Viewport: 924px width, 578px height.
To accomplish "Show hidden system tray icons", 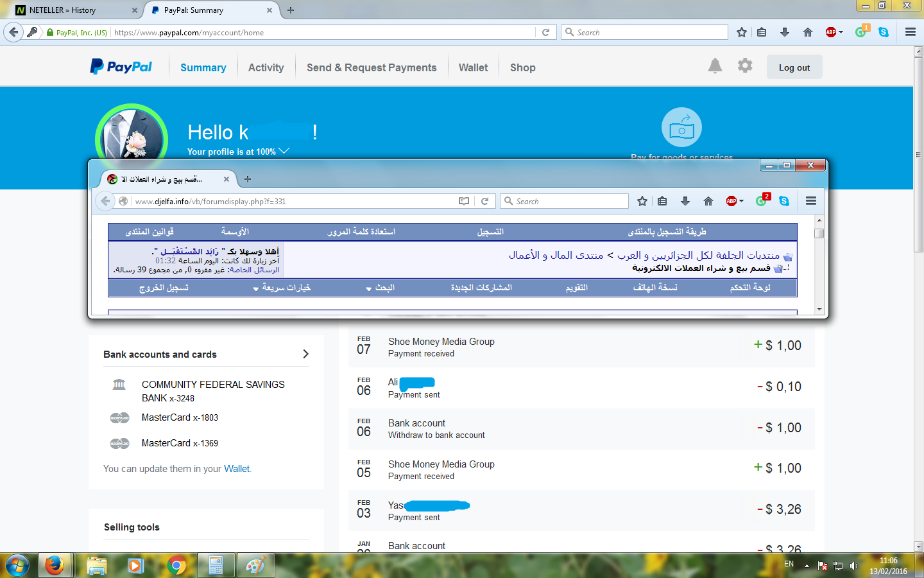I will (807, 566).
